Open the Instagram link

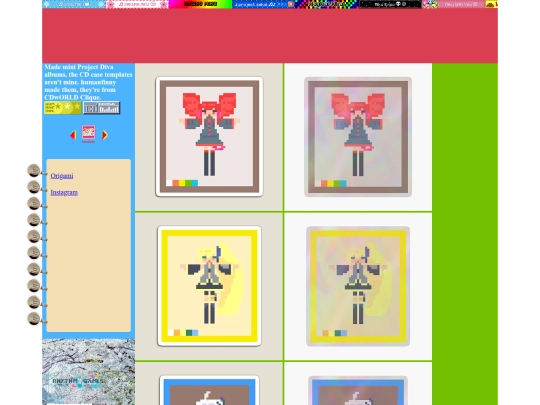[64, 192]
